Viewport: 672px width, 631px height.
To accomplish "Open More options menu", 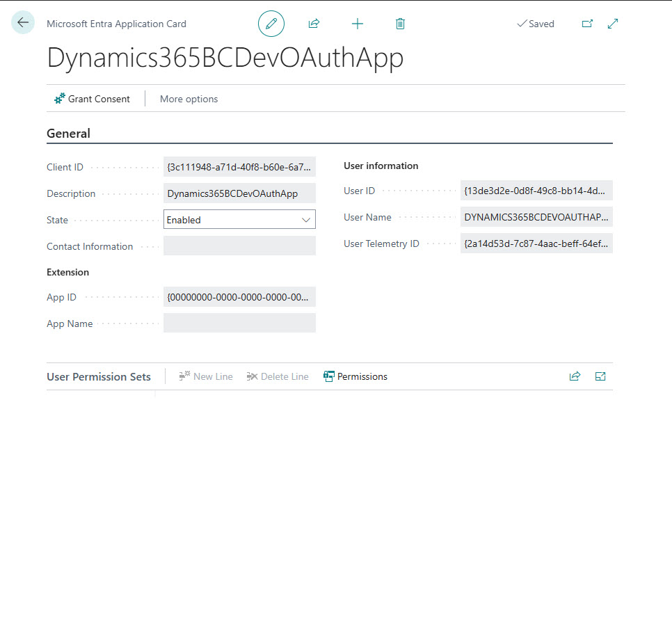I will pos(189,99).
